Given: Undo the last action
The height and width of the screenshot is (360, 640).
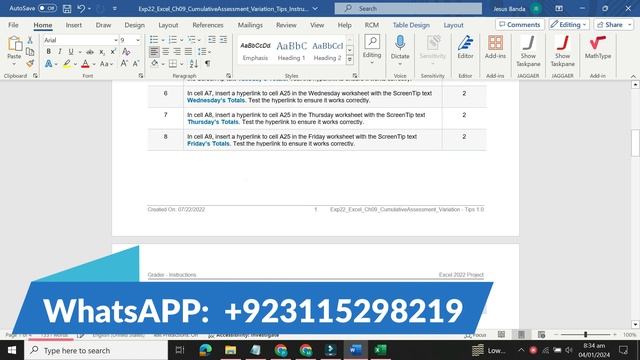Looking at the screenshot, I should click(x=81, y=9).
